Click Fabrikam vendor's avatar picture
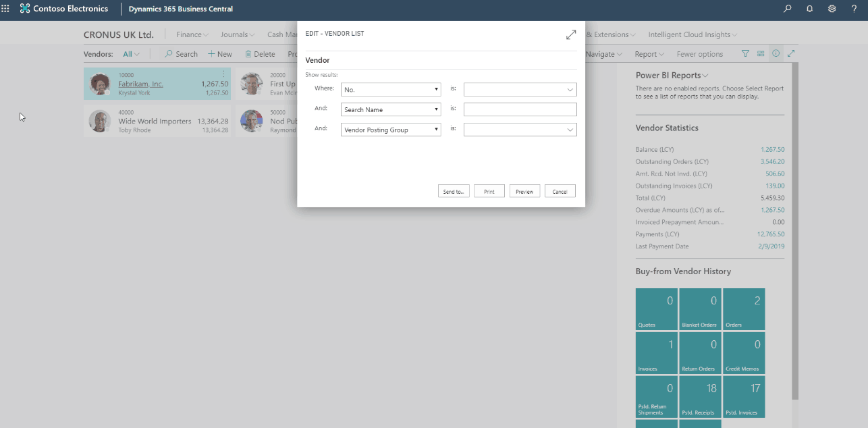868x428 pixels. point(100,84)
